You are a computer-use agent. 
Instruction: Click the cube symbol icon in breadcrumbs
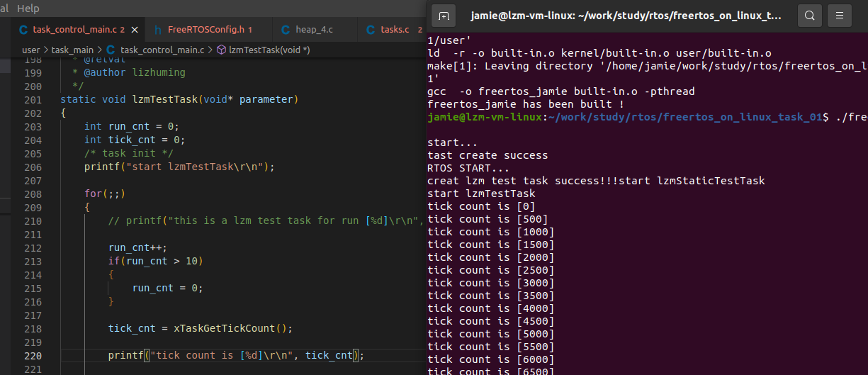click(221, 50)
